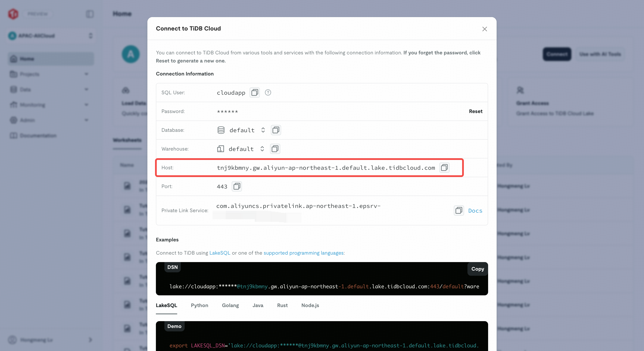
Task: Open supported programming languages link
Action: point(303,253)
